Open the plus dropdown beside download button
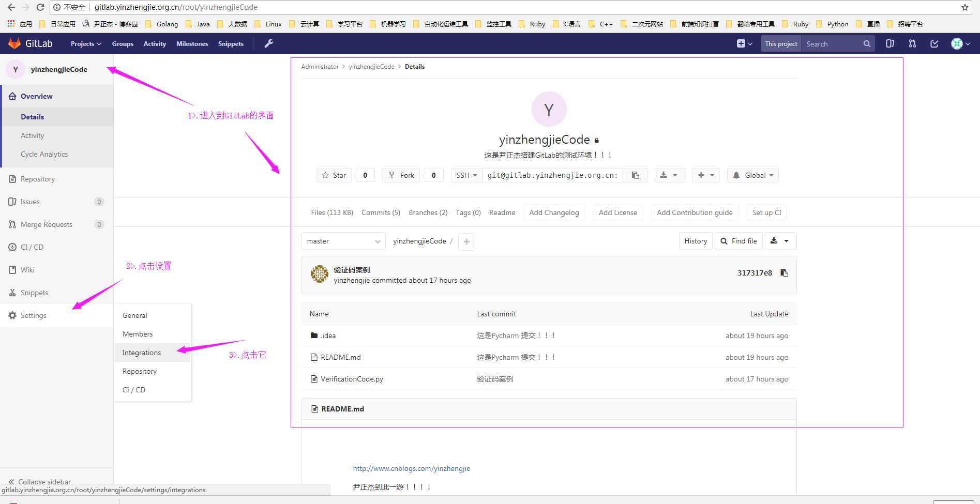 click(x=706, y=175)
